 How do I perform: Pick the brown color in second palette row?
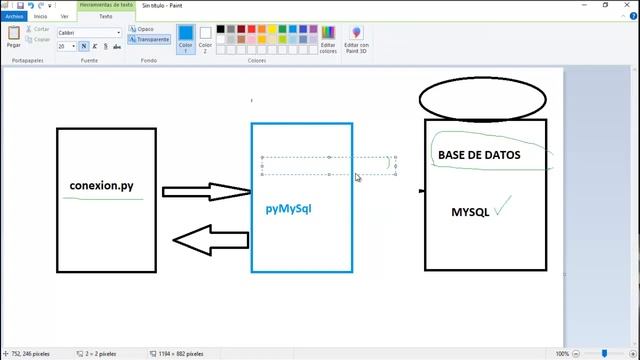(x=241, y=39)
